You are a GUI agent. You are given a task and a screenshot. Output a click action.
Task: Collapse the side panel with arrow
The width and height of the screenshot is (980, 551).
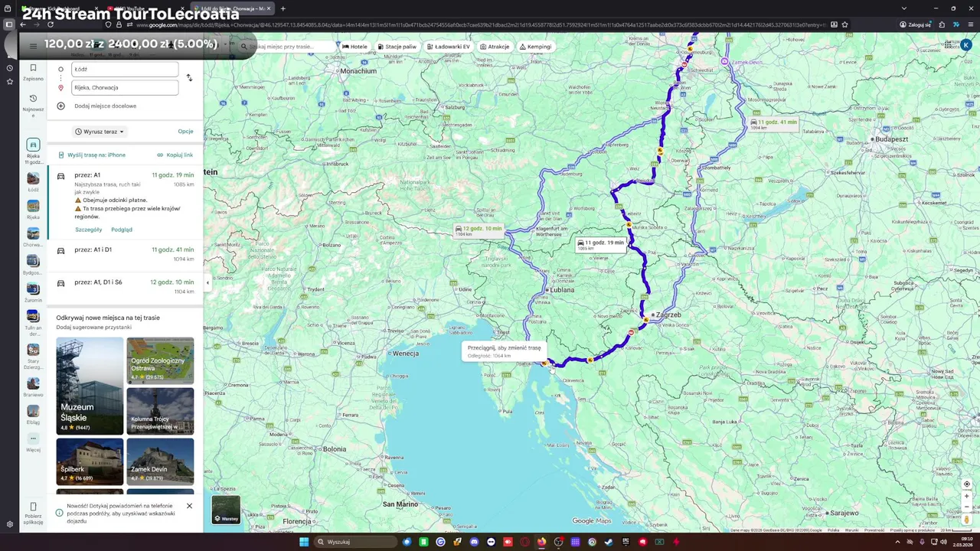[x=207, y=282]
